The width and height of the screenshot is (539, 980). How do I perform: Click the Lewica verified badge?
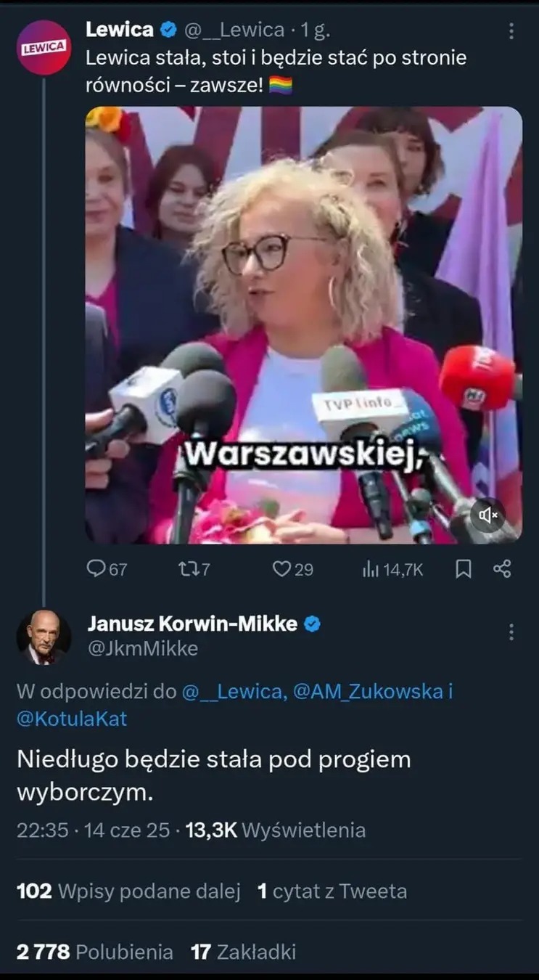pyautogui.click(x=168, y=29)
